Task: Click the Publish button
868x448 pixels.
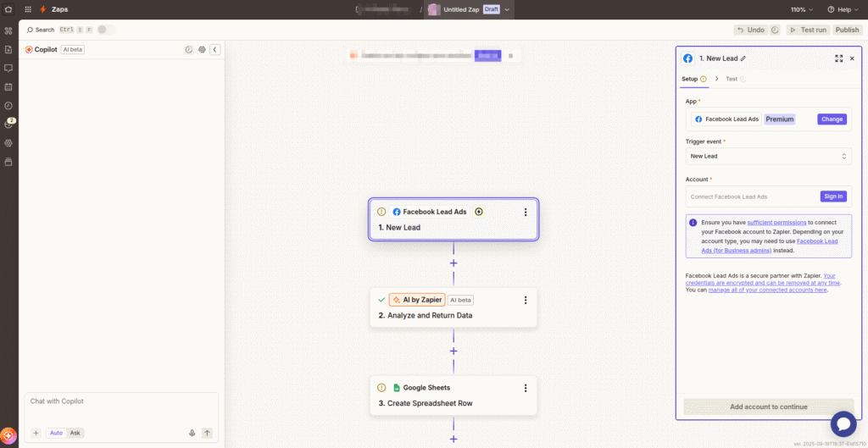Action: [x=847, y=30]
